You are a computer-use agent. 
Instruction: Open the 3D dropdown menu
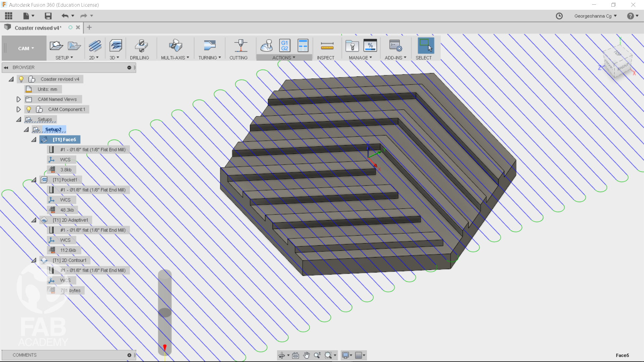(114, 58)
